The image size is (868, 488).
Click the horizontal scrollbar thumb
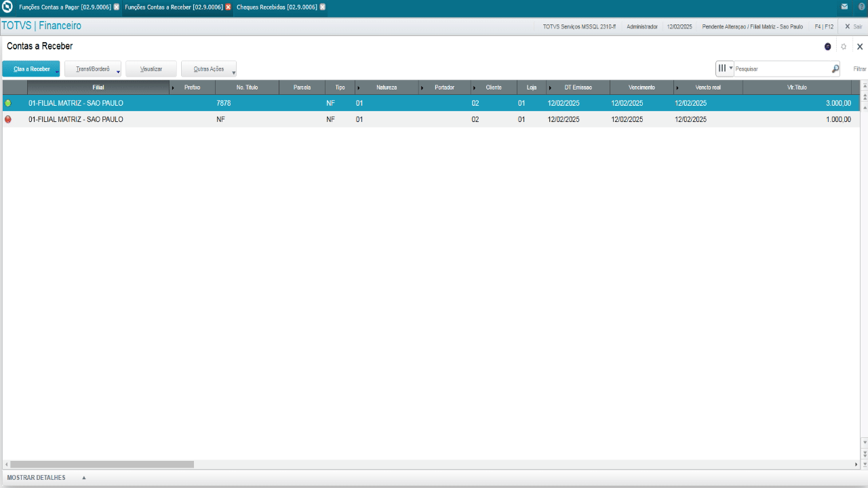click(102, 464)
